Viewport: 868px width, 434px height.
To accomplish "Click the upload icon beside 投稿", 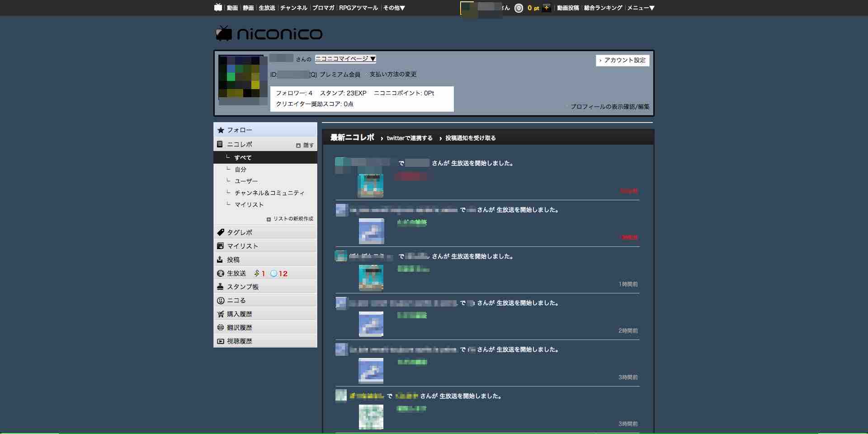I will click(x=220, y=259).
